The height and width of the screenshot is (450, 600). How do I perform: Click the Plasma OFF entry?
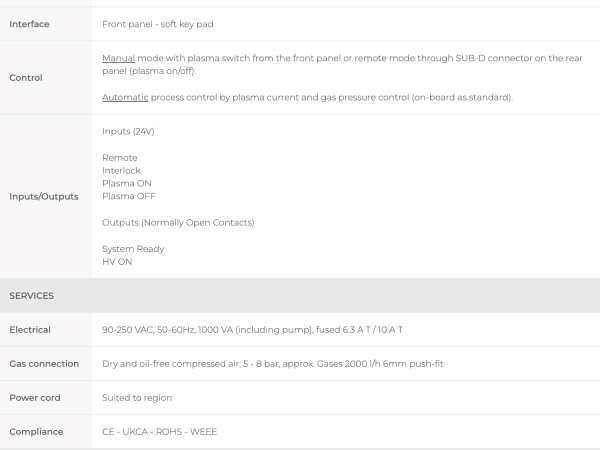[129, 196]
